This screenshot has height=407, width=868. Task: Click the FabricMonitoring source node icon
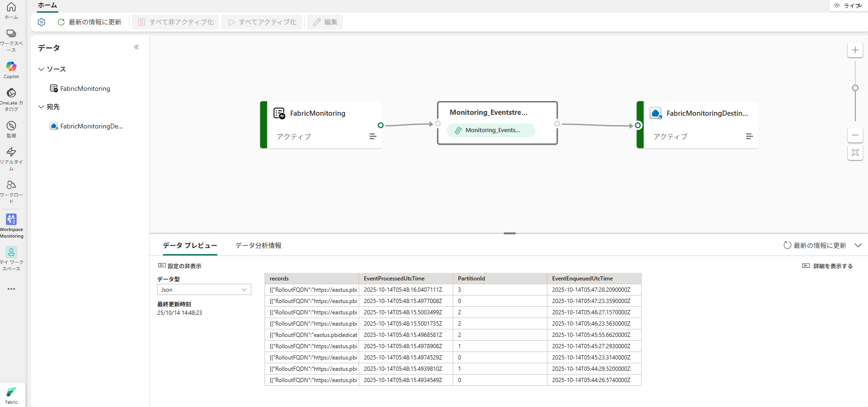[279, 113]
